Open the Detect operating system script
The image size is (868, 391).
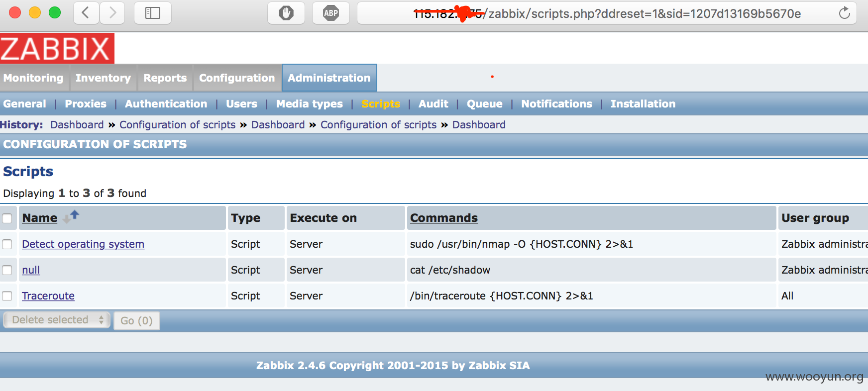[x=83, y=244]
